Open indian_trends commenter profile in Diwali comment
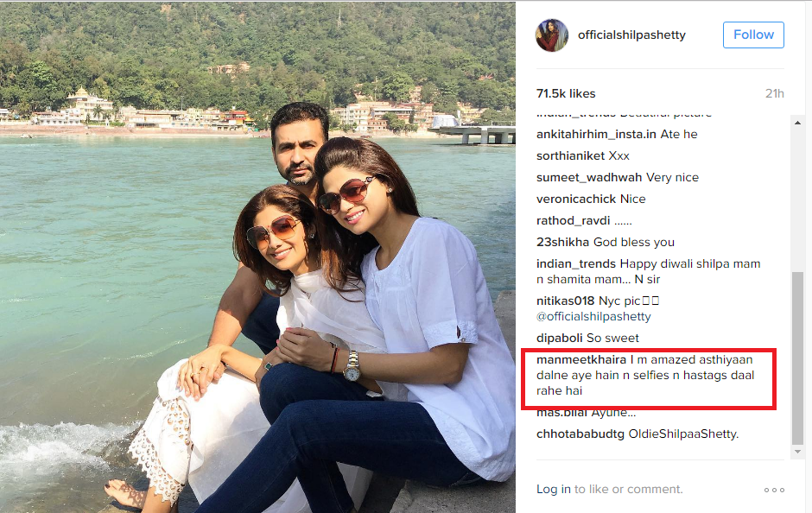 point(576,264)
